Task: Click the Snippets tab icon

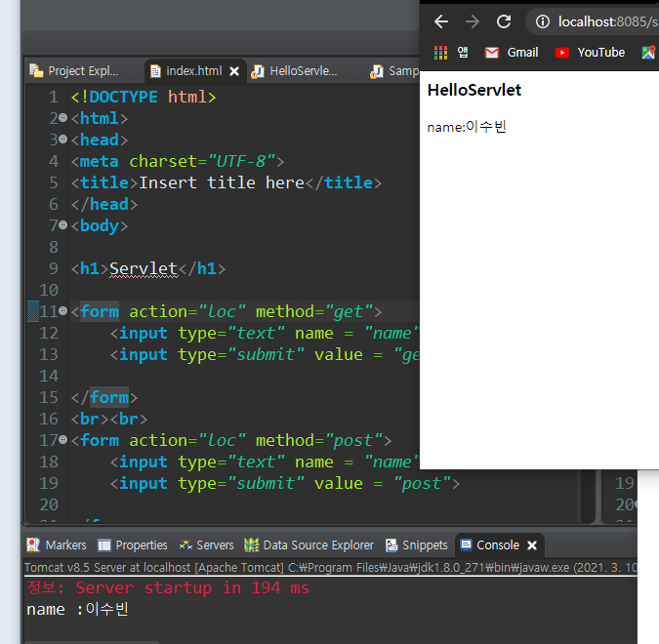Action: pos(391,545)
